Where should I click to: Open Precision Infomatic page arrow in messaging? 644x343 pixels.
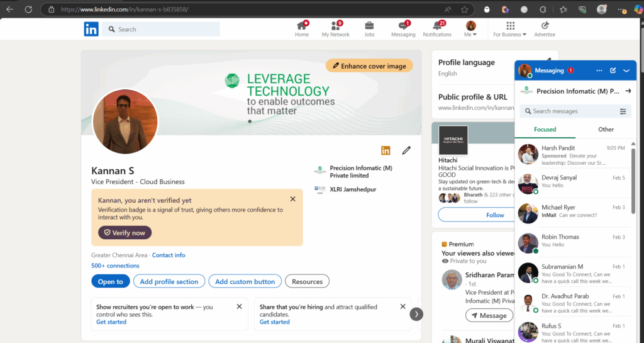click(x=628, y=91)
